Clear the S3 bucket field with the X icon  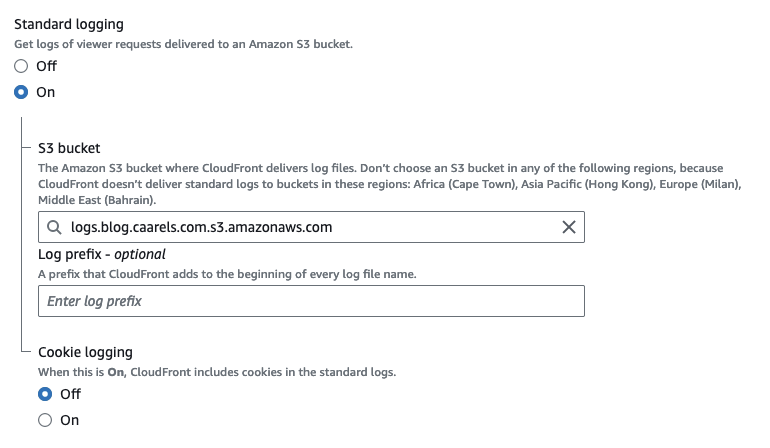coord(569,227)
